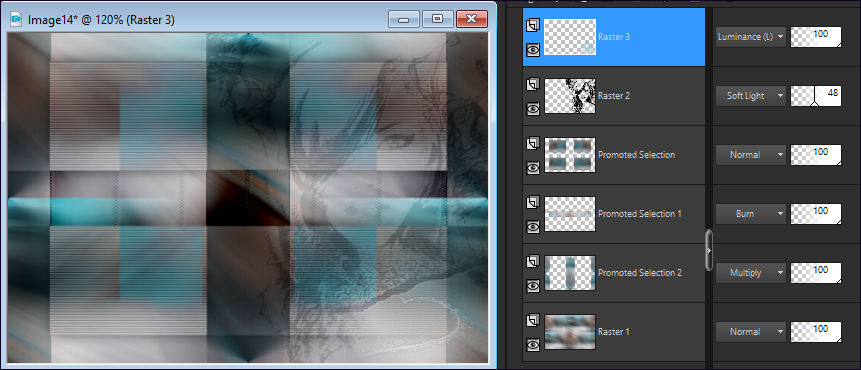Minimize the Image14 window
The width and height of the screenshot is (861, 370).
404,19
